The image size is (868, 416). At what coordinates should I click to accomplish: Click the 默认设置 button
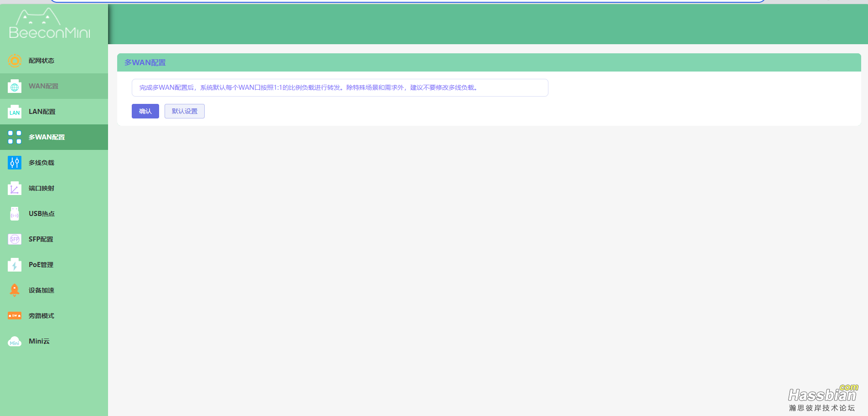click(x=185, y=111)
